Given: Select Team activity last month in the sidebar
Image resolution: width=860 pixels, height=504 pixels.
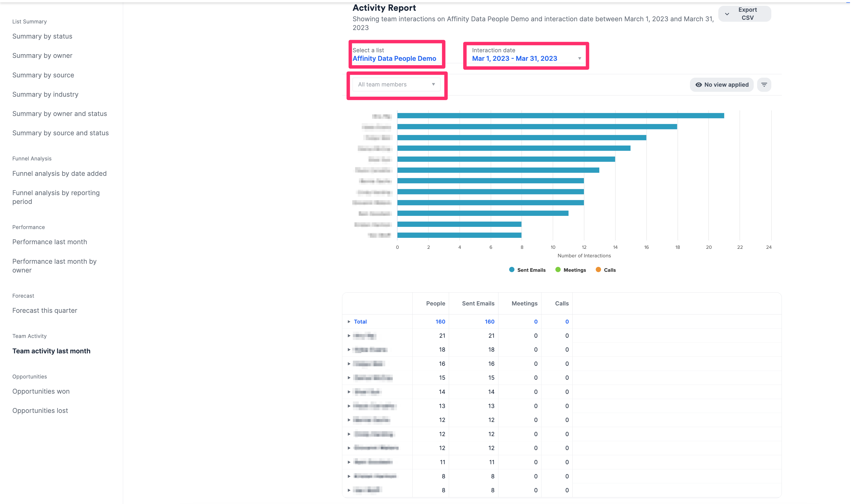Looking at the screenshot, I should click(51, 351).
